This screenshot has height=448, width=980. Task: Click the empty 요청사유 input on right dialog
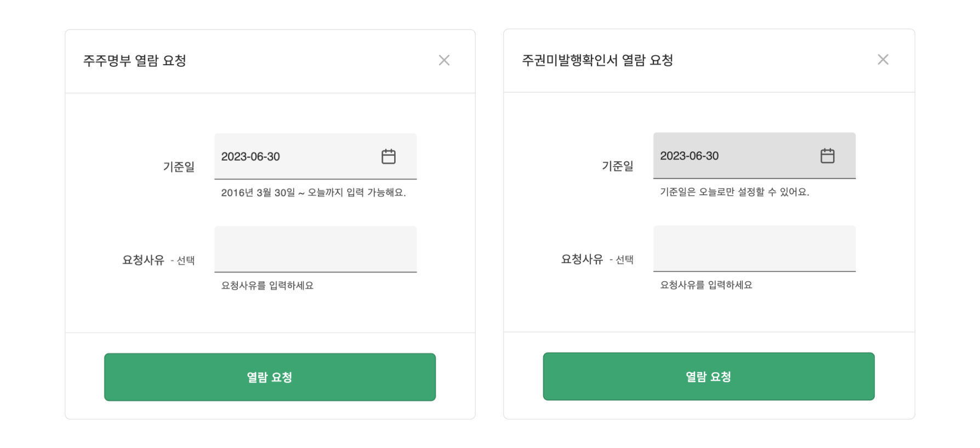(754, 249)
